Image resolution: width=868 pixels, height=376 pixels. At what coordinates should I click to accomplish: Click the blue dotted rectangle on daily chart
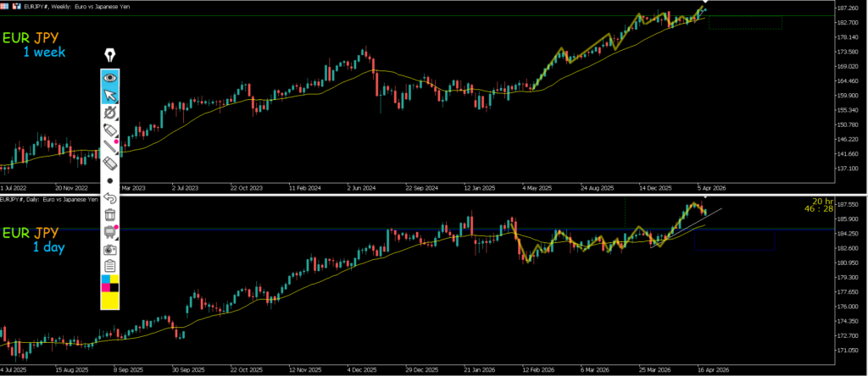[x=735, y=241]
